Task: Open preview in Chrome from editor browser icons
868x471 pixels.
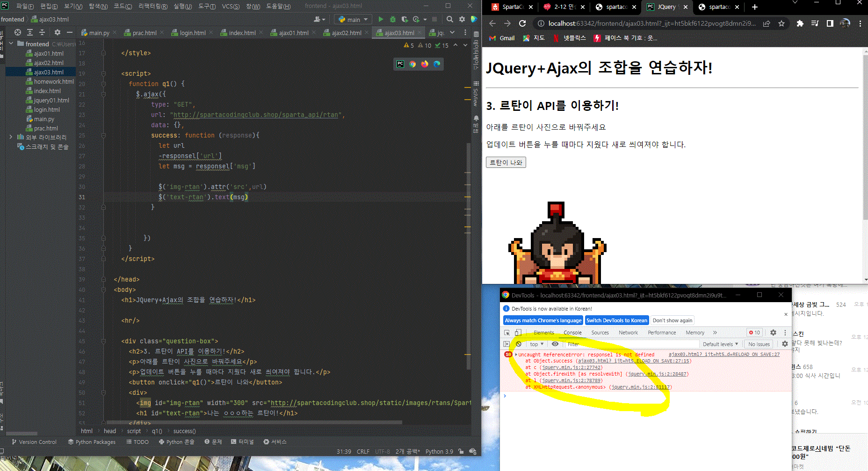Action: tap(412, 64)
